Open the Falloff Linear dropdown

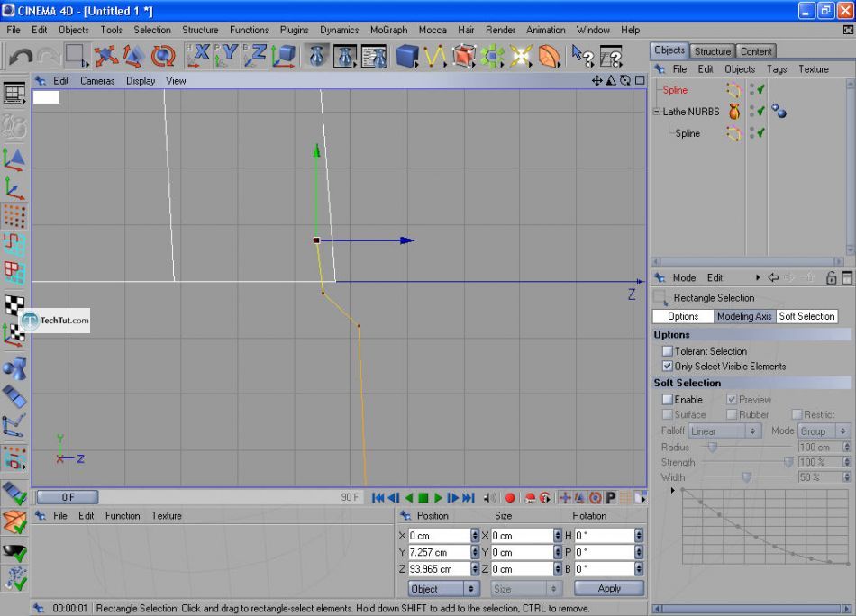725,431
